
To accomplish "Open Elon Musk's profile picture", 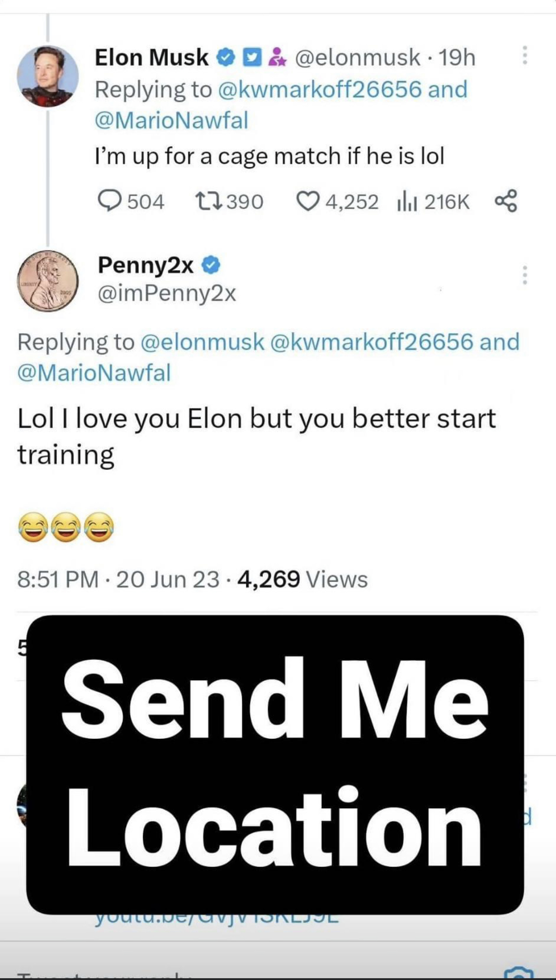I will pos(47,76).
